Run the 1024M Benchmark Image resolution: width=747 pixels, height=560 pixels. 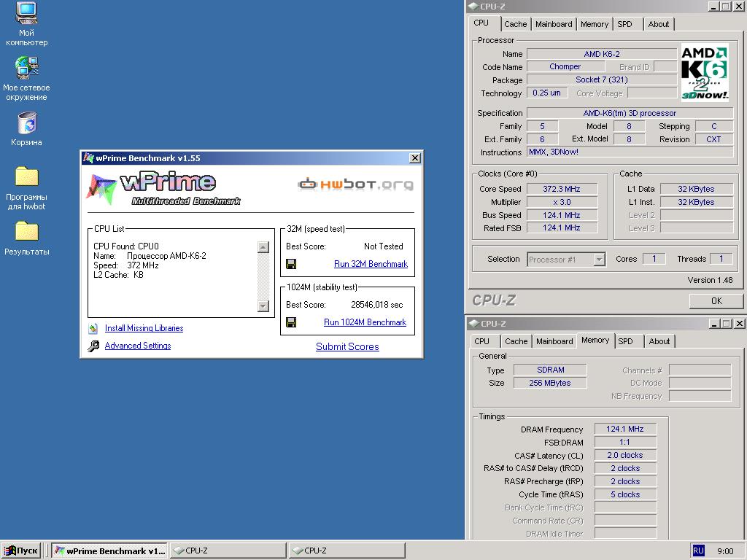tap(365, 322)
